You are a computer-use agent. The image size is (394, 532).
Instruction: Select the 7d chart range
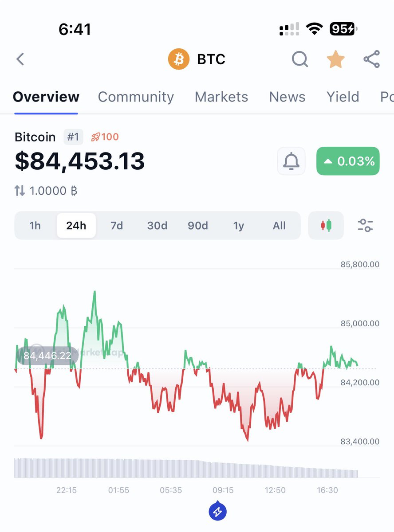coord(117,226)
